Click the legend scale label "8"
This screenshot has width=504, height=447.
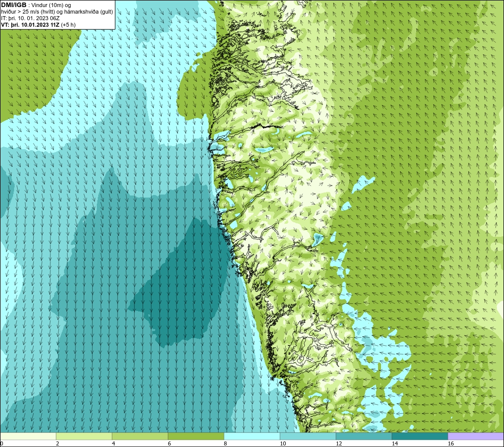[x=225, y=443]
